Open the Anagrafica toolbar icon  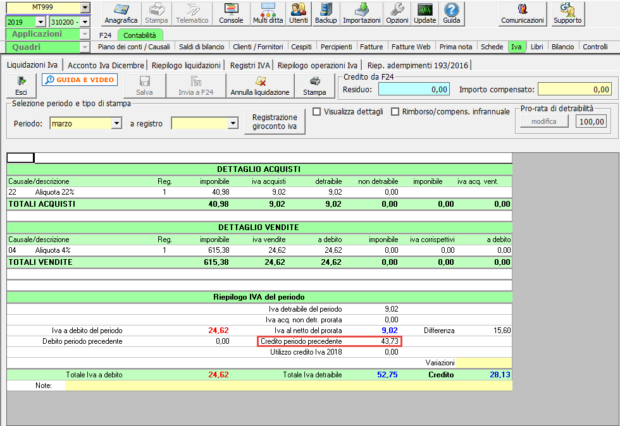[x=123, y=14]
